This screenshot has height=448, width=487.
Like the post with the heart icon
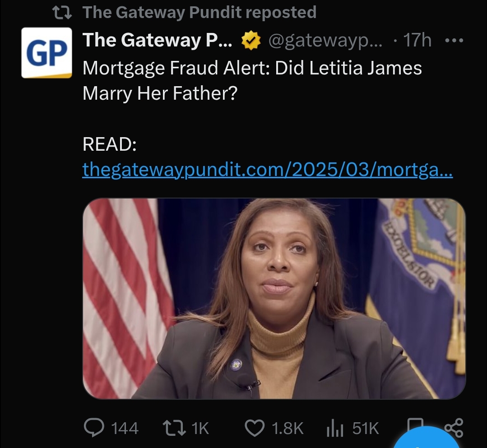pos(253,427)
